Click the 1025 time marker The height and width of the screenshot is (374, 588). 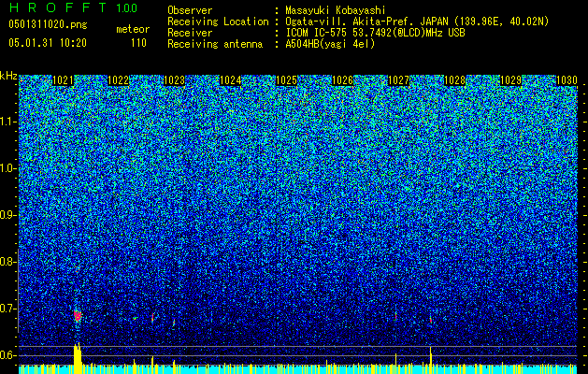[286, 80]
